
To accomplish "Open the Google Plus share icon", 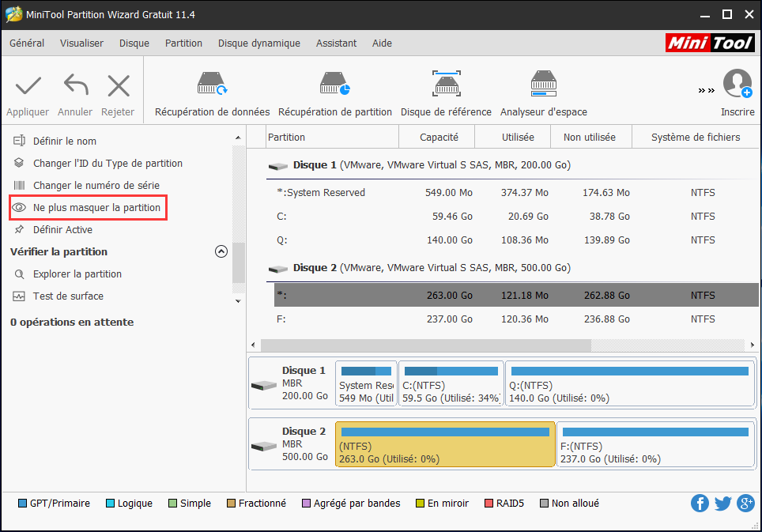I will [745, 504].
